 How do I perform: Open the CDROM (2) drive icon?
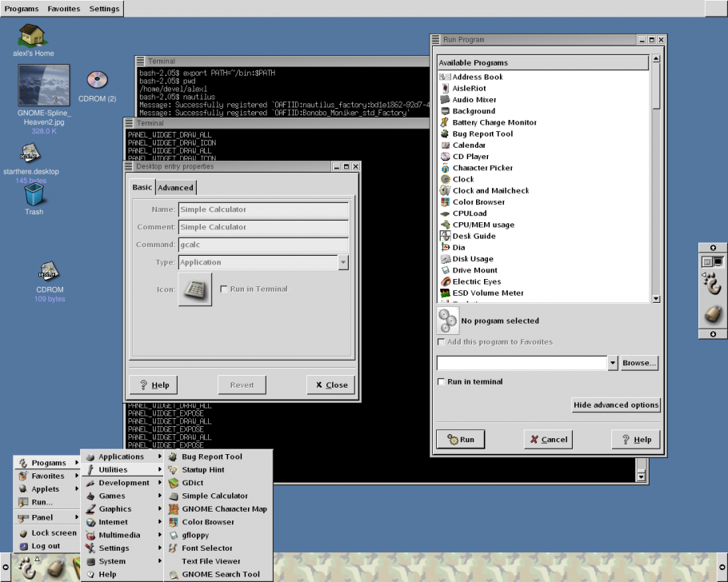(x=97, y=80)
